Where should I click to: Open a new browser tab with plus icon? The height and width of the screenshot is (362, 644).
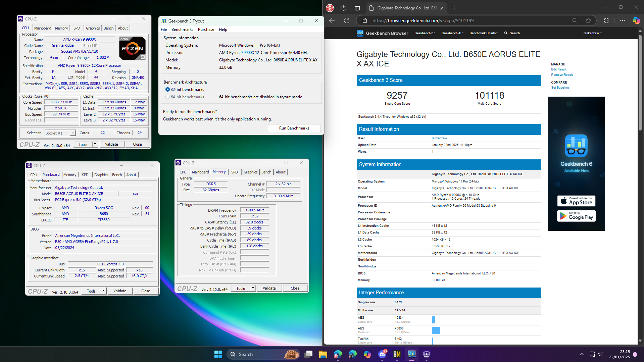(454, 8)
